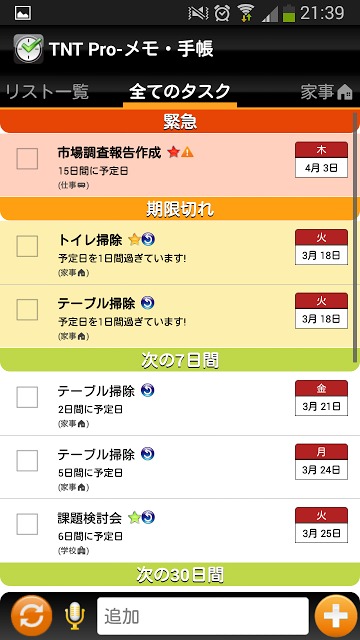The image size is (360, 640).
Task: Collapse the 緊急 section header
Action: [180, 121]
